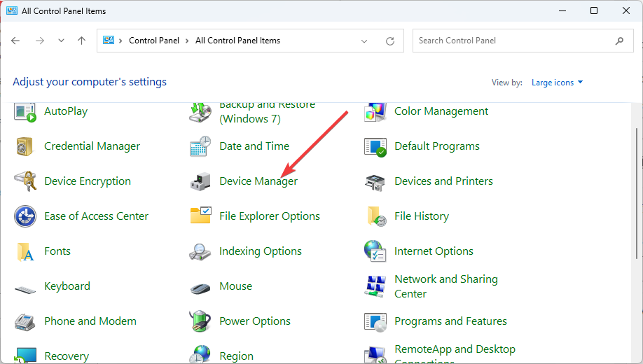The height and width of the screenshot is (364, 643).
Task: Click the Date and Time calendar icon
Action: pyautogui.click(x=200, y=146)
